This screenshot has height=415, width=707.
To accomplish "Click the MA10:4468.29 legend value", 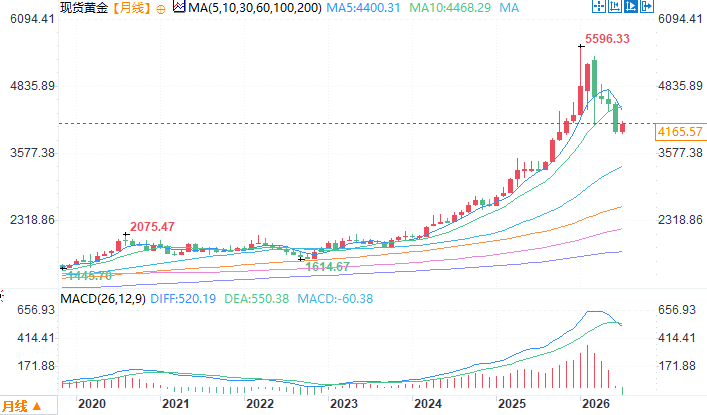I will click(x=450, y=8).
